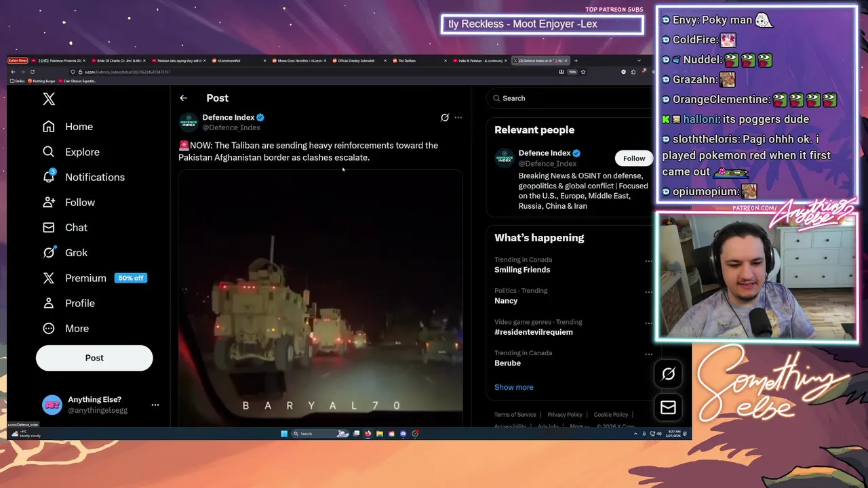This screenshot has height=488, width=868.
Task: Open Discord from the taskbar
Action: click(403, 434)
